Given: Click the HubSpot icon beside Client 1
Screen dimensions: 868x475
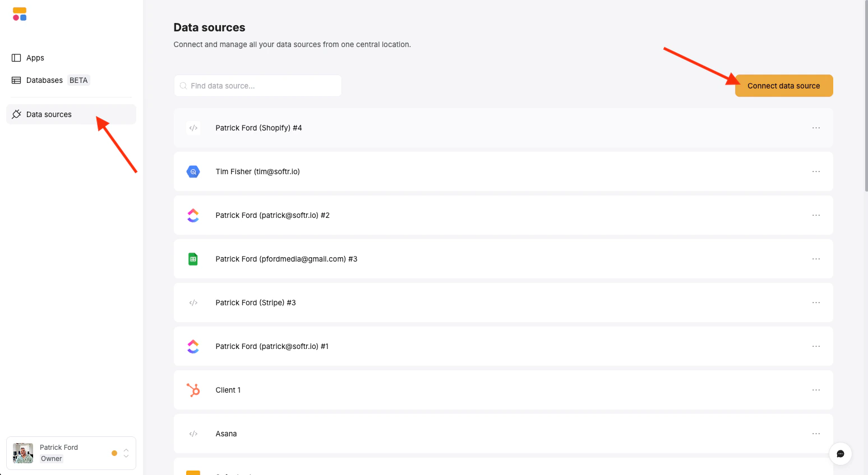Looking at the screenshot, I should [193, 390].
